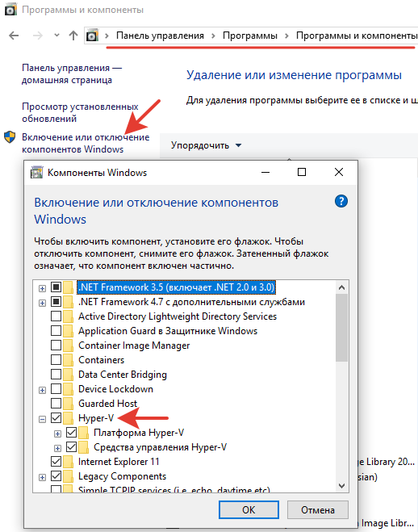Screen dimensions: 418x532
Task: Enable Application Guard checkbox
Action: (x=56, y=331)
